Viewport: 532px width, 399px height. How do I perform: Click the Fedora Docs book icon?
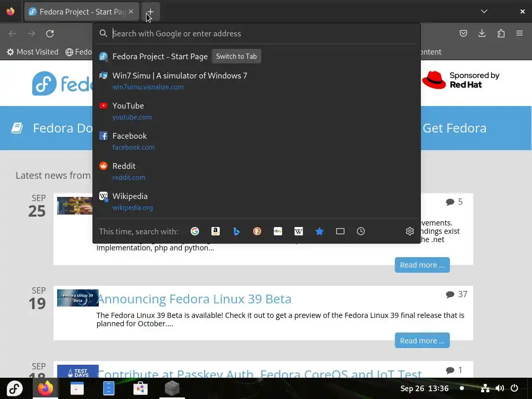(17, 128)
